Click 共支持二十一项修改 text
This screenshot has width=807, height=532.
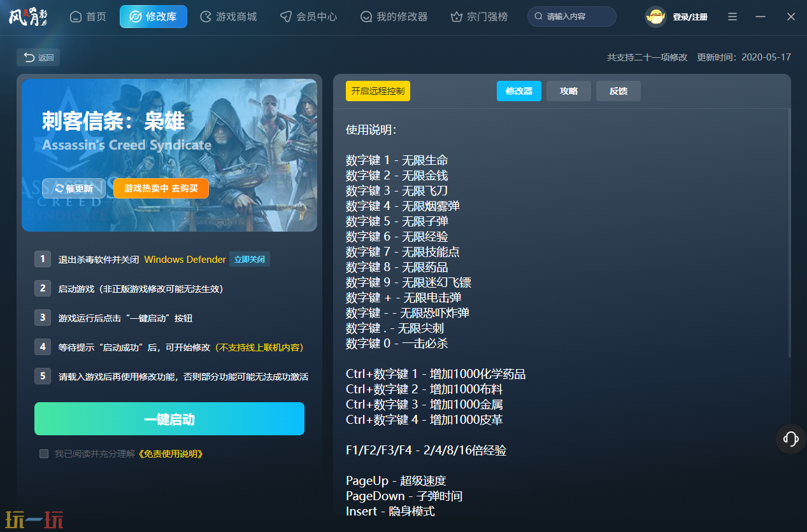647,57
